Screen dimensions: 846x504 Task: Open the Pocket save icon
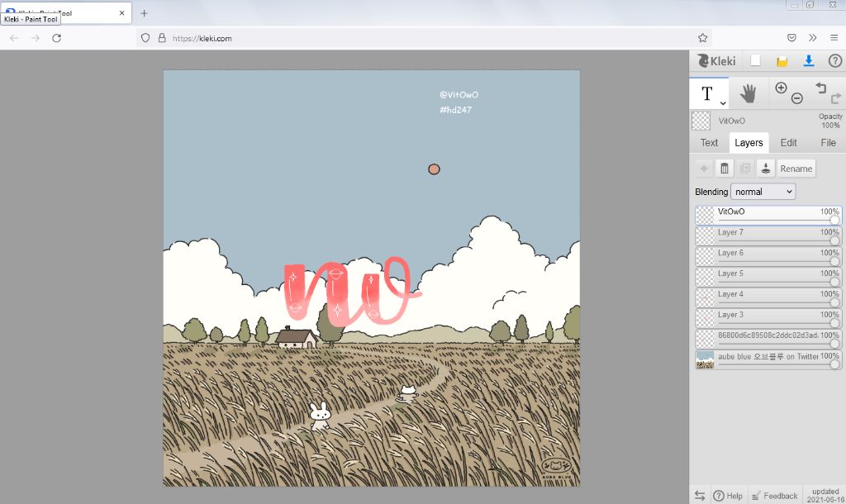click(791, 38)
